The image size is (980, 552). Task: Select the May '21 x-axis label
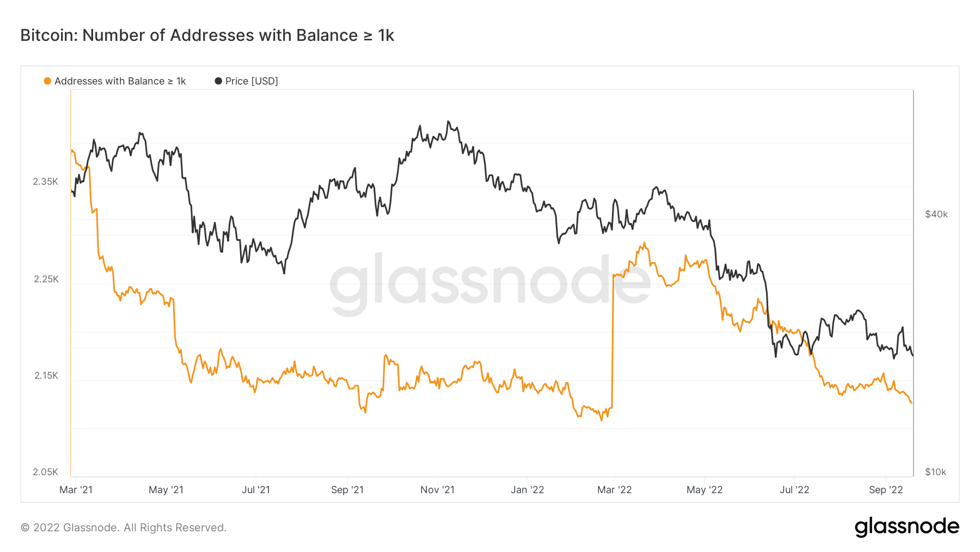coord(166,490)
